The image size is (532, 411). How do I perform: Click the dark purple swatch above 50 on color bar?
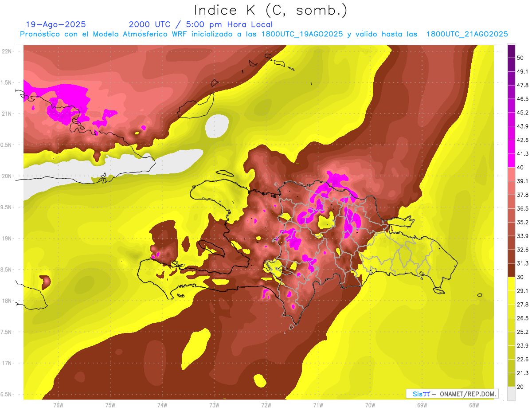pyautogui.click(x=511, y=51)
